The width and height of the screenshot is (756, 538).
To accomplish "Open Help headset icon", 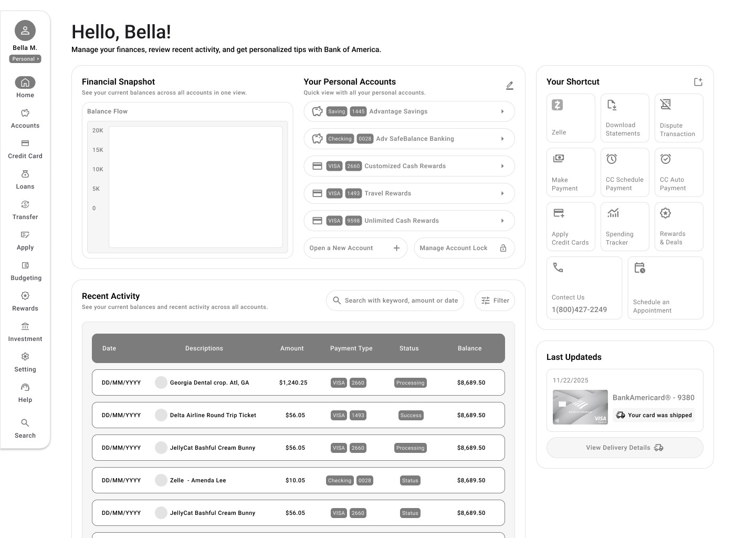I will (25, 387).
